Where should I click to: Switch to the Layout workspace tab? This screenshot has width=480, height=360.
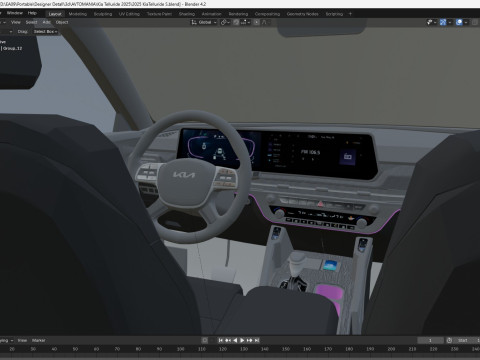pyautogui.click(x=55, y=14)
